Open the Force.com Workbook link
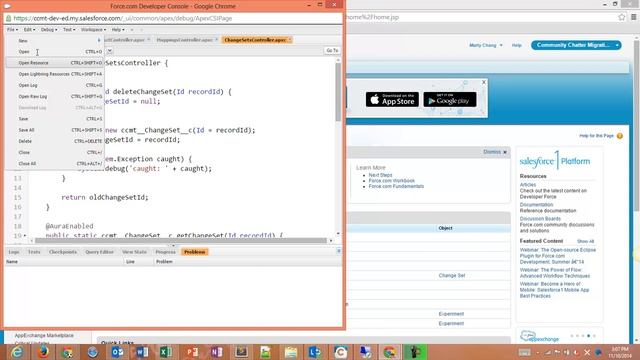This screenshot has width=640, height=360. point(392,181)
